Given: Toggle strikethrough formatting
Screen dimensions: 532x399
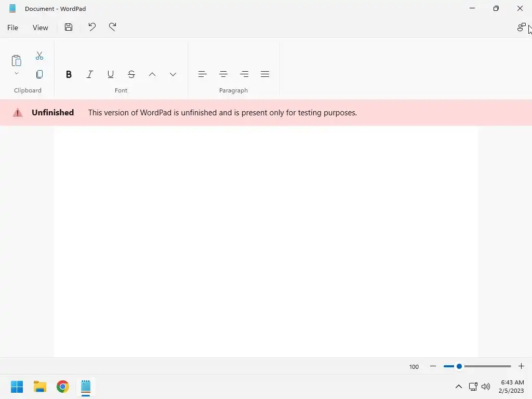Looking at the screenshot, I should [131, 74].
